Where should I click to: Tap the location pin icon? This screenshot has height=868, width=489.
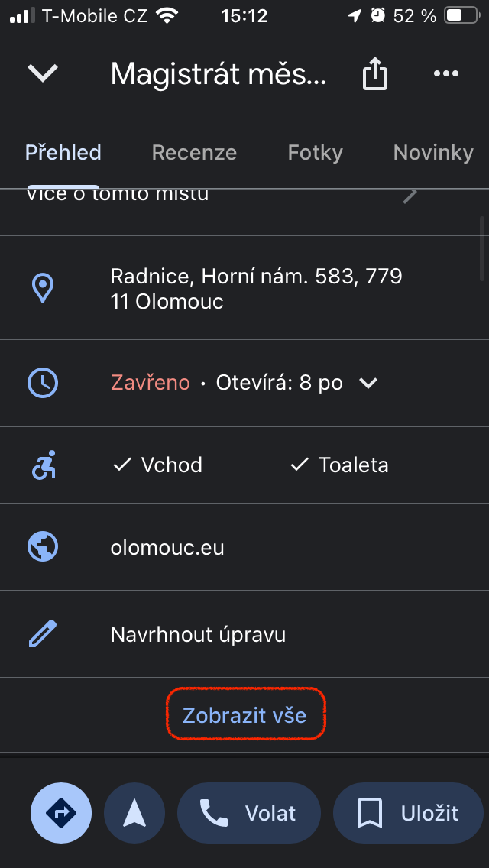[43, 288]
